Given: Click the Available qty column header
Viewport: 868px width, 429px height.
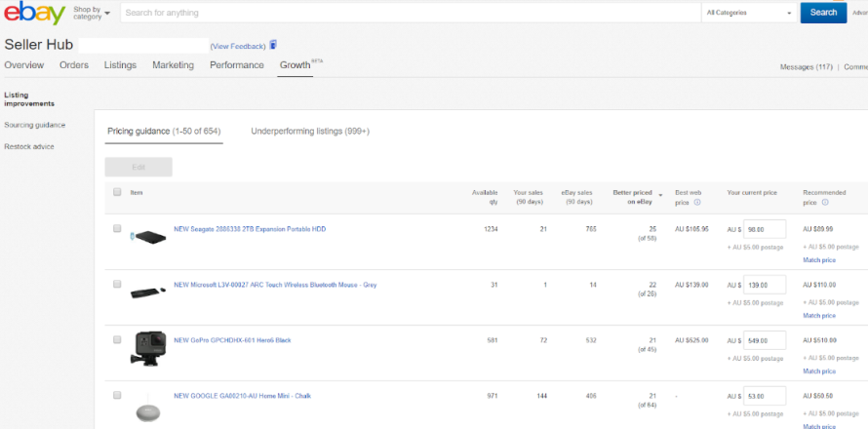Looking at the screenshot, I should pos(485,198).
